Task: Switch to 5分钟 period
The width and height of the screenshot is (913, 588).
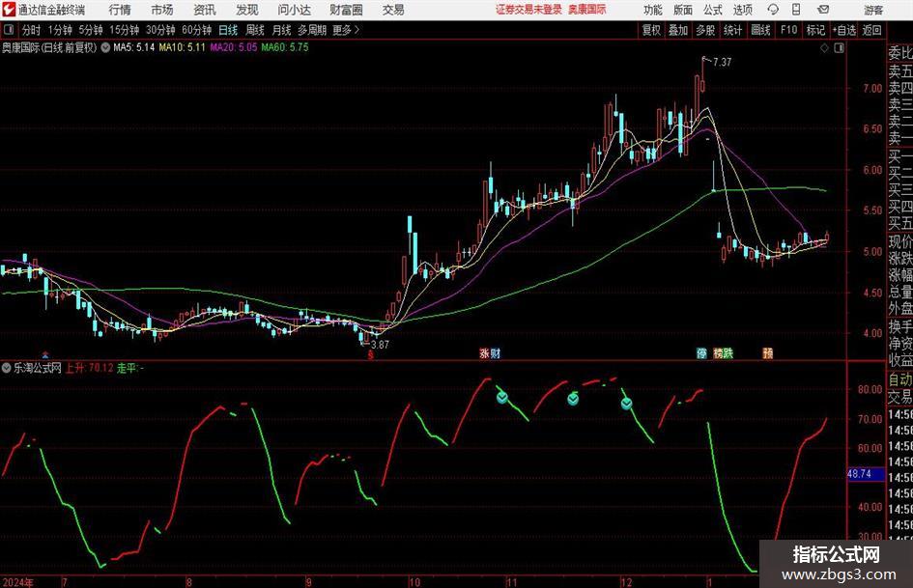Action: pyautogui.click(x=91, y=30)
